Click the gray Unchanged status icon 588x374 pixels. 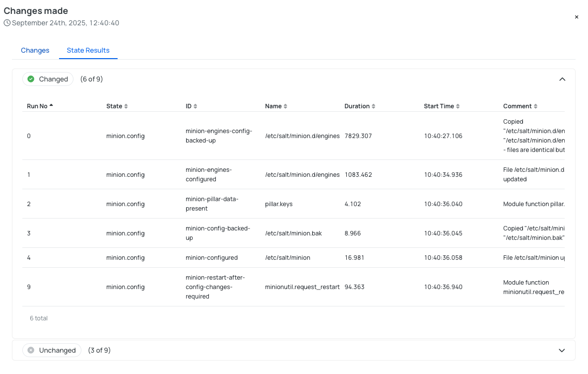[x=31, y=350]
